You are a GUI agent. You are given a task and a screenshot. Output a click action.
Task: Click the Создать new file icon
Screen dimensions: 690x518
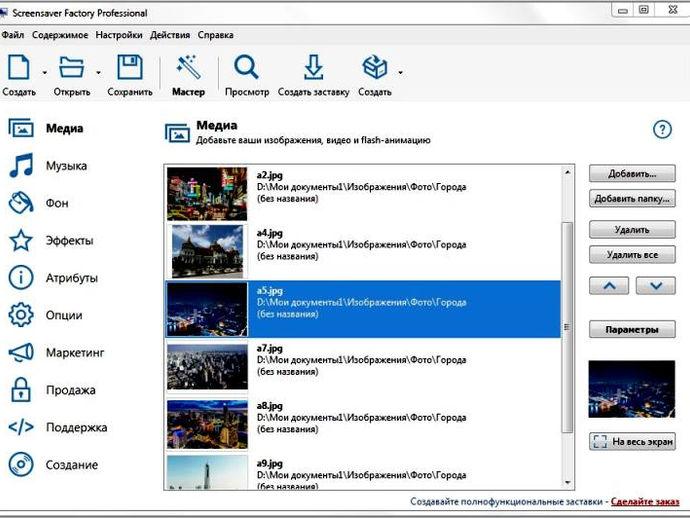pos(19,67)
